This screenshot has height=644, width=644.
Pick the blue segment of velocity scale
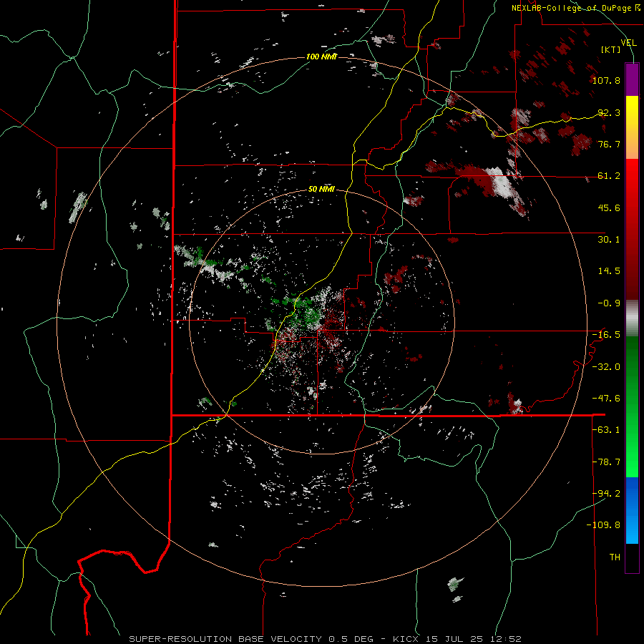632,510
